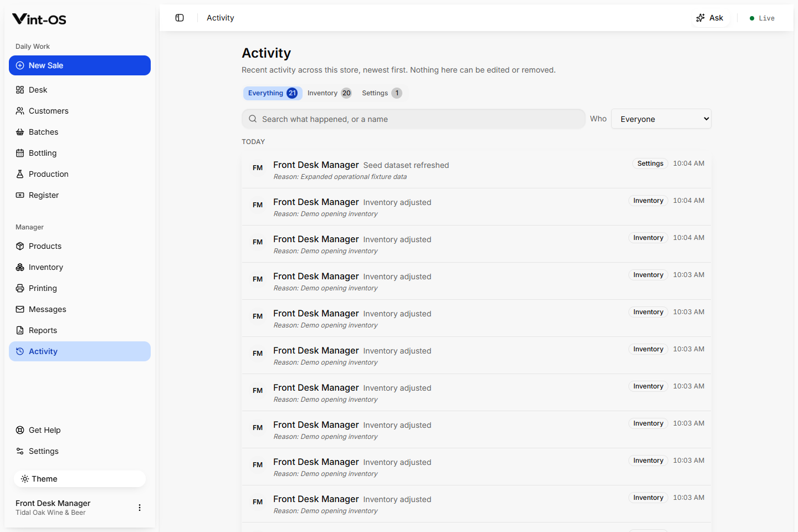Click the Everything tab count badge 21
Screen dimensions: 798x532
click(292, 93)
